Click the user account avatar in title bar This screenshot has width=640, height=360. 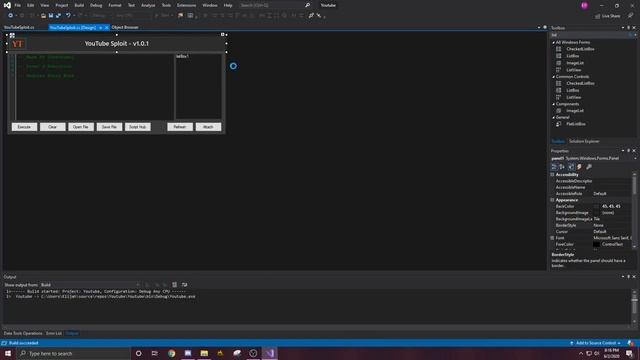click(x=584, y=5)
